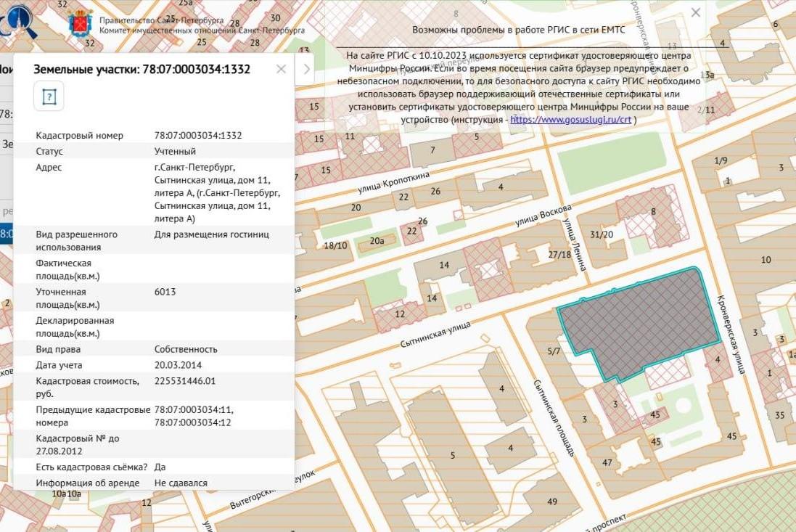This screenshot has width=796, height=532.
Task: Select hatched building 8 on the map
Action: point(653,213)
